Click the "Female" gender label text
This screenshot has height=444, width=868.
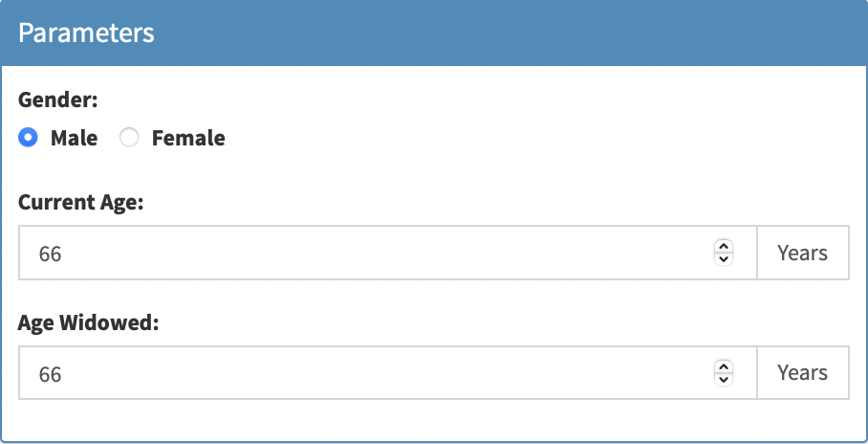click(x=188, y=138)
